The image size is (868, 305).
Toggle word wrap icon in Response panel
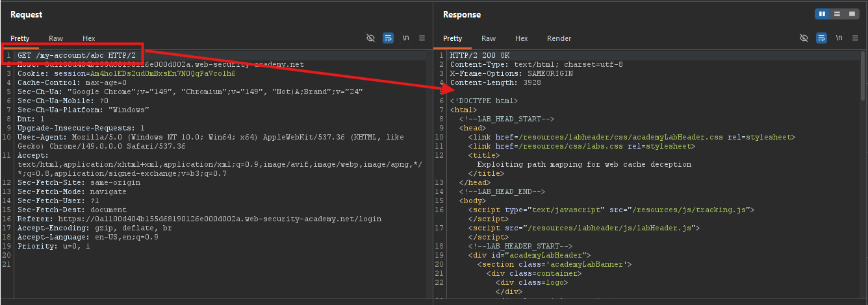click(821, 38)
